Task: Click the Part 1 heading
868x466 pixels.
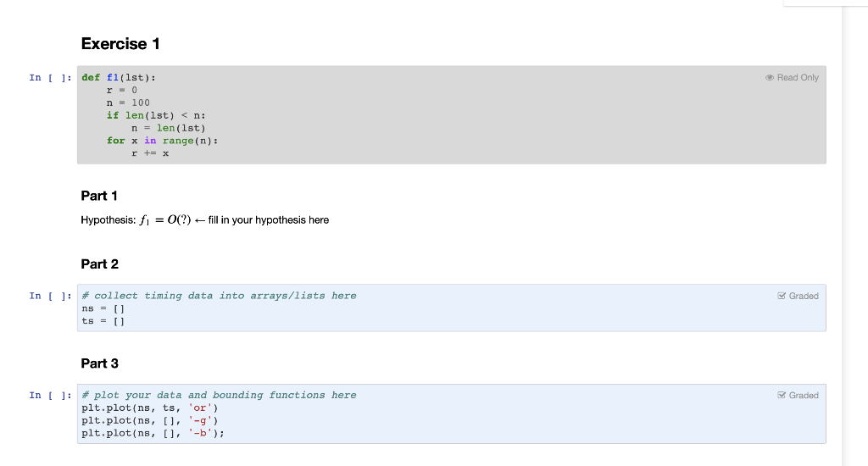Action: [99, 196]
